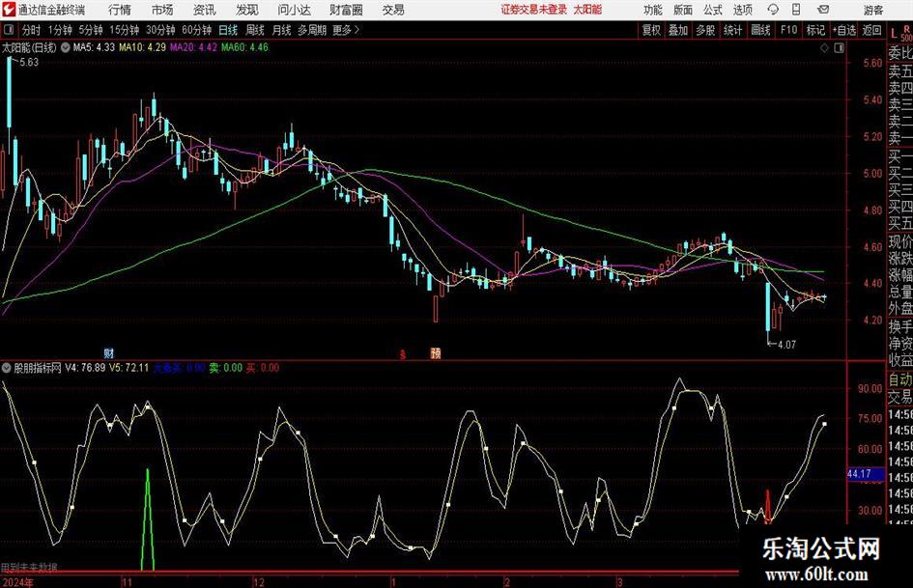The width and height of the screenshot is (913, 588).
Task: Open the F10 company info button
Action: click(788, 30)
